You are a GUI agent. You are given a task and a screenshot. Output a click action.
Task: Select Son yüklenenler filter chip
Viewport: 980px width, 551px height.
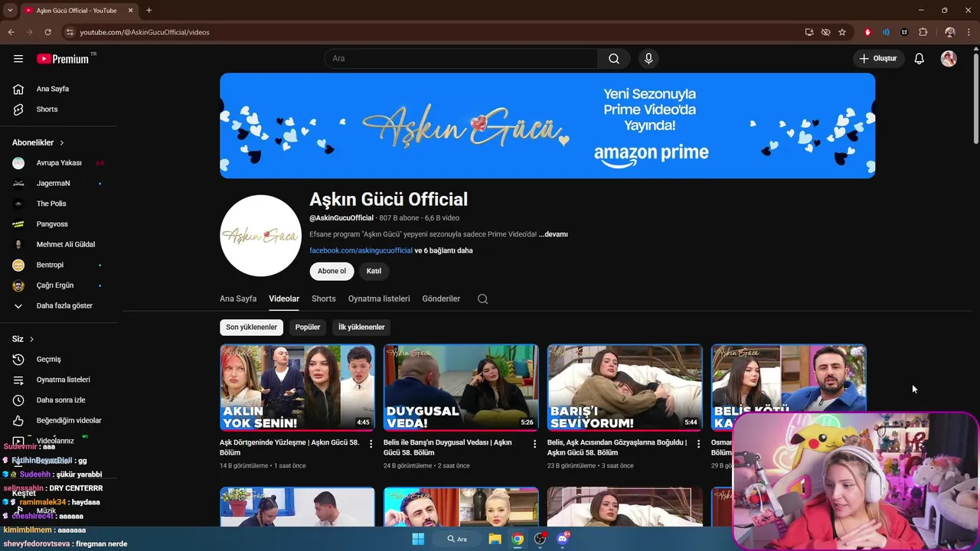click(251, 328)
